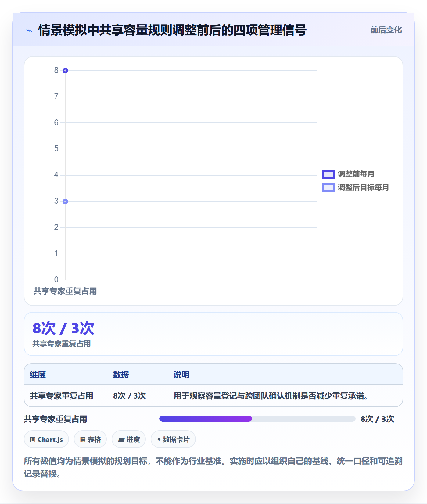This screenshot has height=504, width=427.
Task: Click the Chart.js chip square icon
Action: point(33,439)
